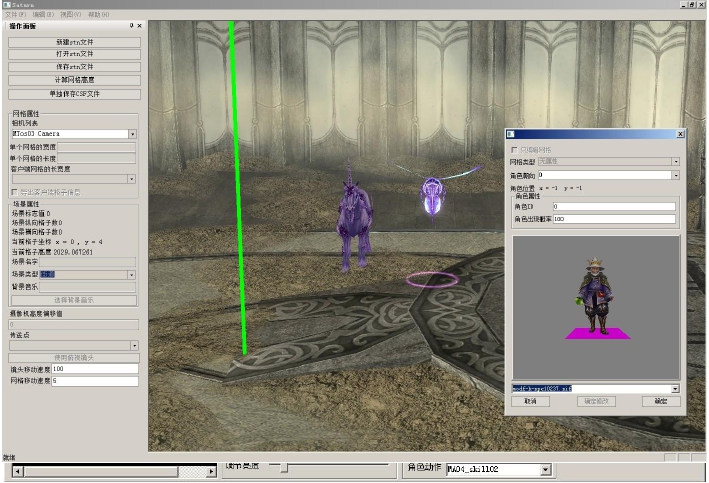709x483 pixels.
Task: Click the 背景音乐 input field
Action: coord(87,287)
